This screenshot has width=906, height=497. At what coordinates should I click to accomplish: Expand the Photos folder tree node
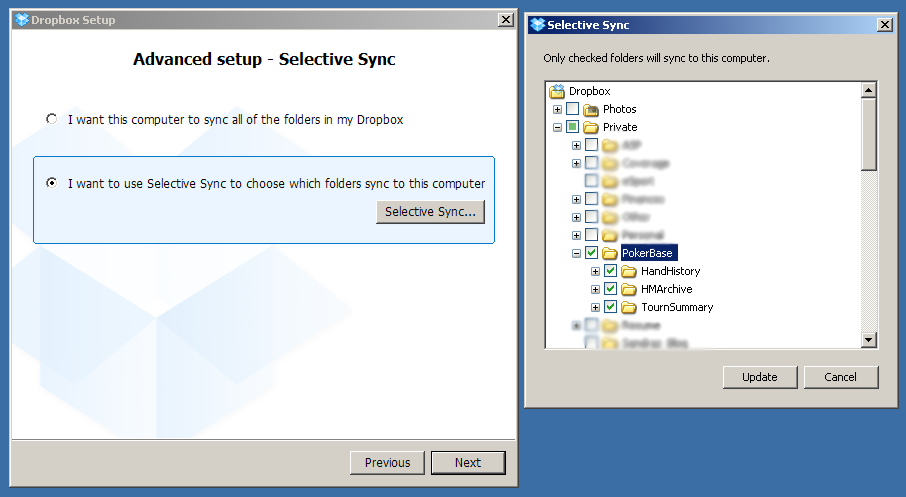[557, 109]
